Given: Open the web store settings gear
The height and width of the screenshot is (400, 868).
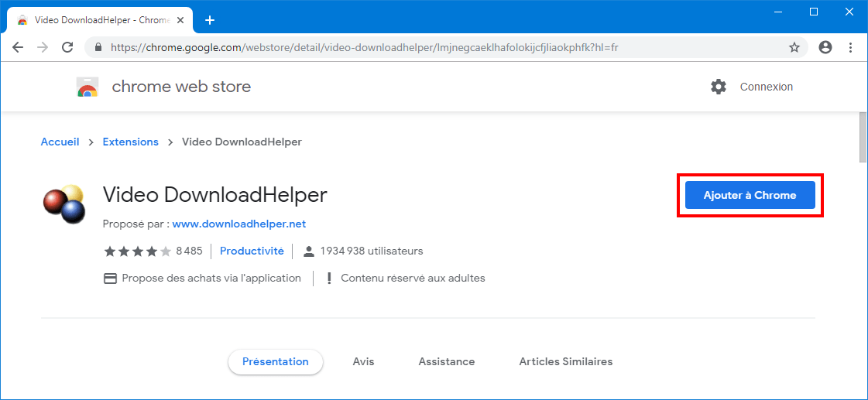Looking at the screenshot, I should [719, 87].
